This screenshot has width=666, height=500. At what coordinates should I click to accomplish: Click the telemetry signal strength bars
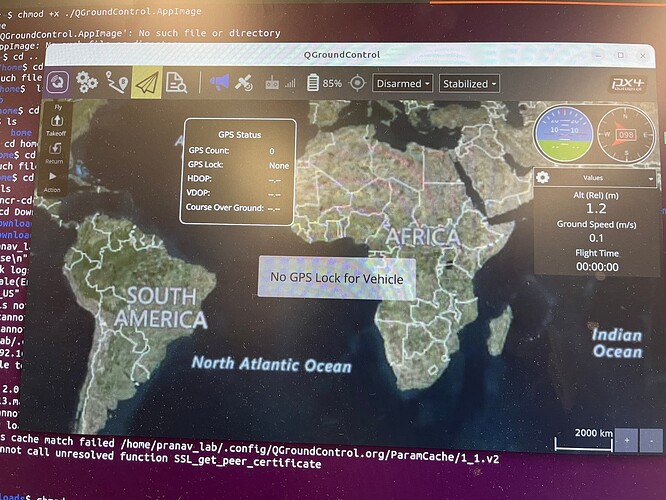[290, 83]
